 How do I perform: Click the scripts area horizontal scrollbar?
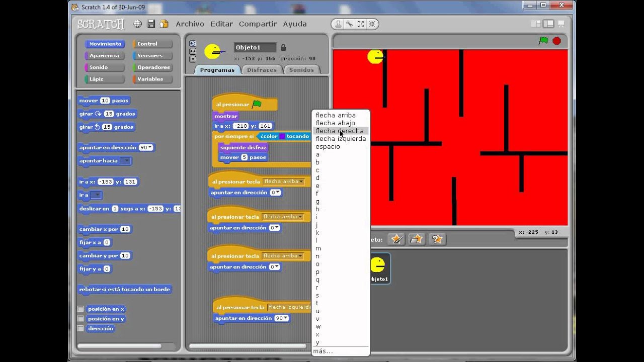(x=247, y=346)
